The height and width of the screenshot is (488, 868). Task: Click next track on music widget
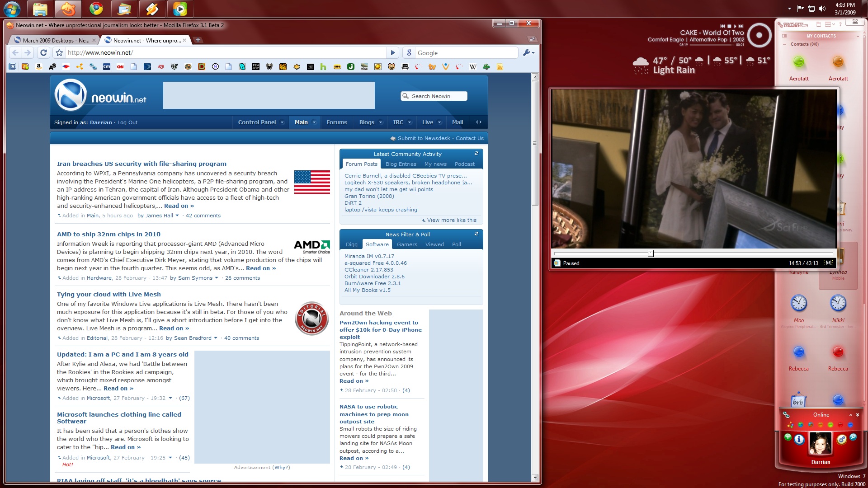point(741,26)
